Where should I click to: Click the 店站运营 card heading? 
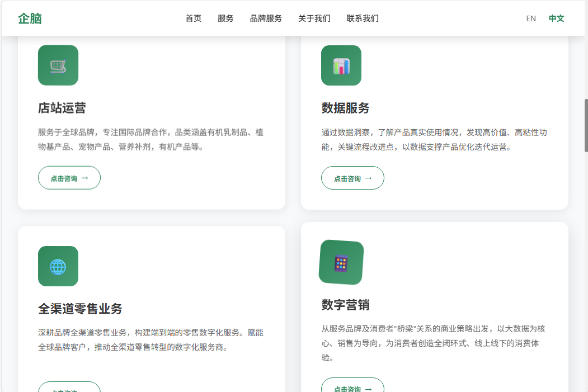point(62,108)
